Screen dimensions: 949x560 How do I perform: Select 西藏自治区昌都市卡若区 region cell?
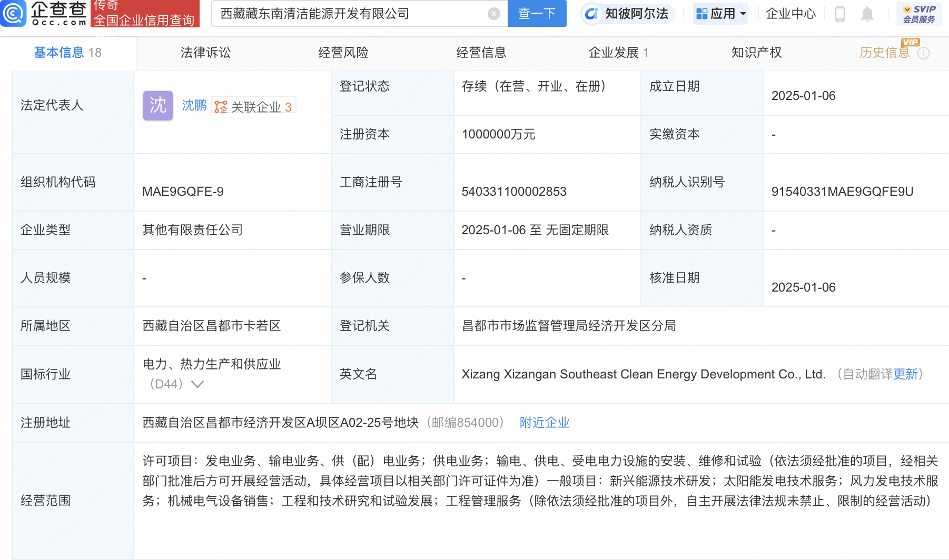coord(212,326)
